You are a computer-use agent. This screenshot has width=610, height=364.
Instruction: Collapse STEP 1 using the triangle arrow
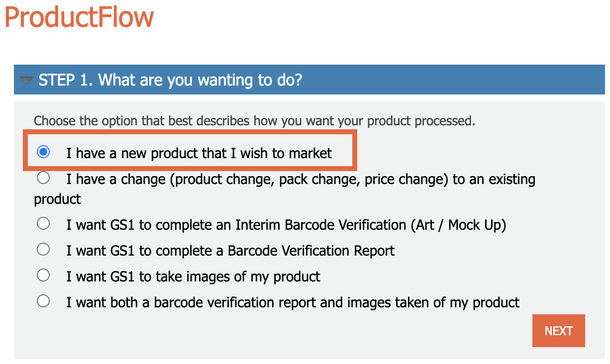[x=26, y=80]
